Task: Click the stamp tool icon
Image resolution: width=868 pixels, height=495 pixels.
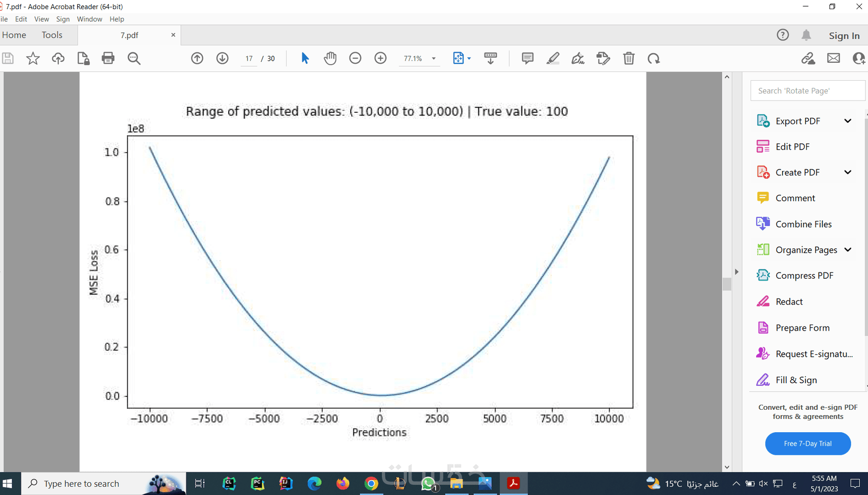Action: point(603,58)
